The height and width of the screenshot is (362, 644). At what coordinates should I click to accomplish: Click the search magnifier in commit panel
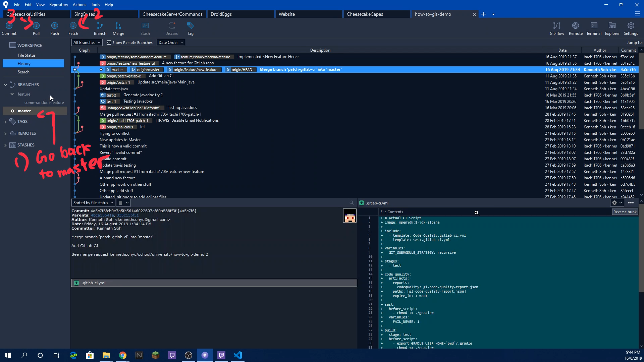click(x=352, y=203)
